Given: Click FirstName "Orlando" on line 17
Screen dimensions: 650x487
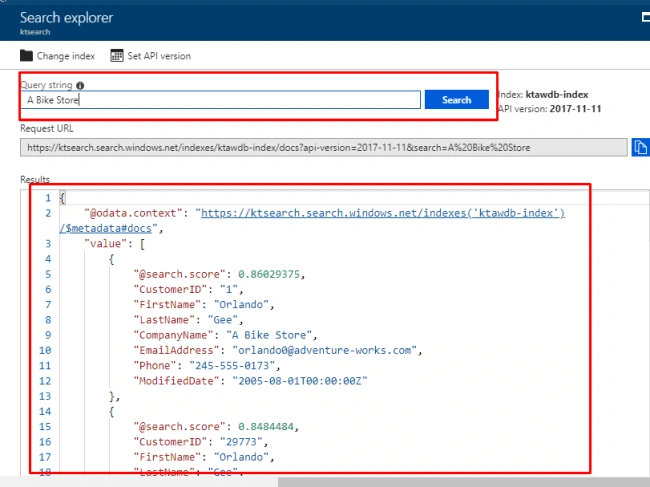Looking at the screenshot, I should (x=241, y=457).
